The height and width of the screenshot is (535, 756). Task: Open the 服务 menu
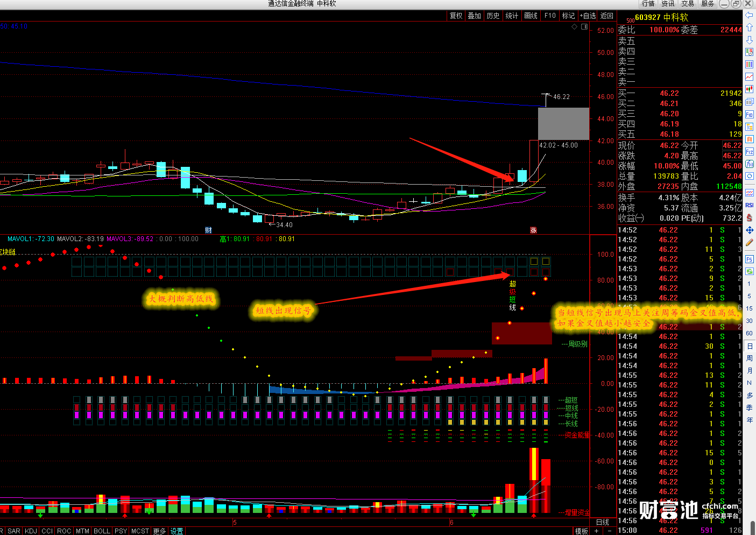(x=708, y=4)
